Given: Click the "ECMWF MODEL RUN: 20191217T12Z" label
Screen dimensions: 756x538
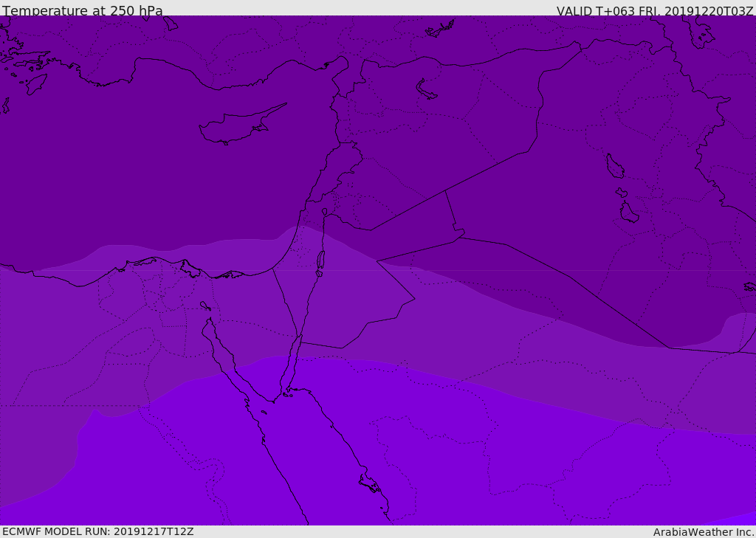Looking at the screenshot, I should click(x=98, y=532).
